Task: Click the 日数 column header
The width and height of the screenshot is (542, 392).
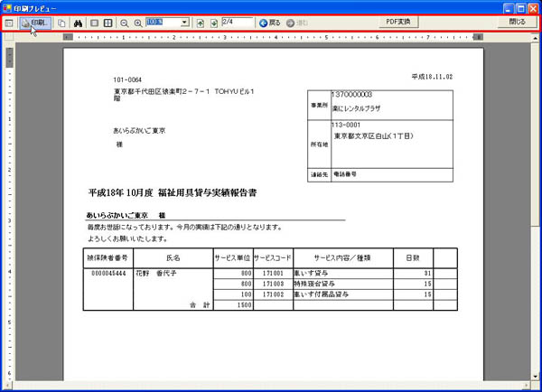Action: [x=413, y=258]
